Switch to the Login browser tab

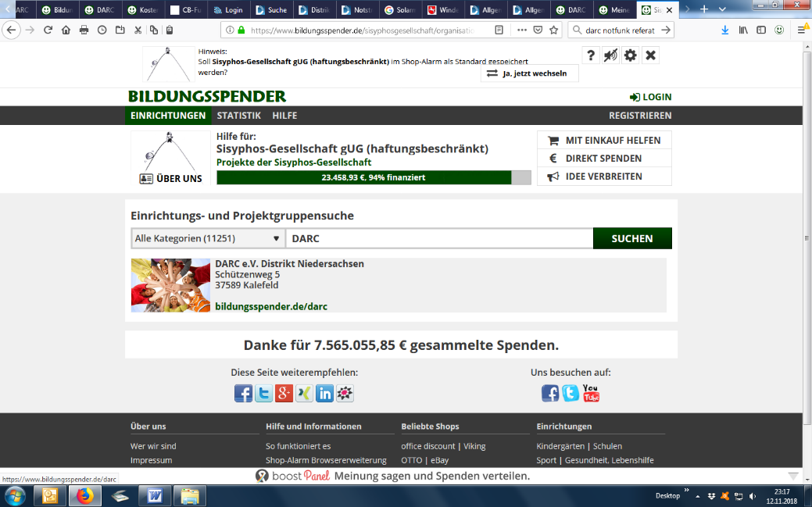click(x=228, y=10)
